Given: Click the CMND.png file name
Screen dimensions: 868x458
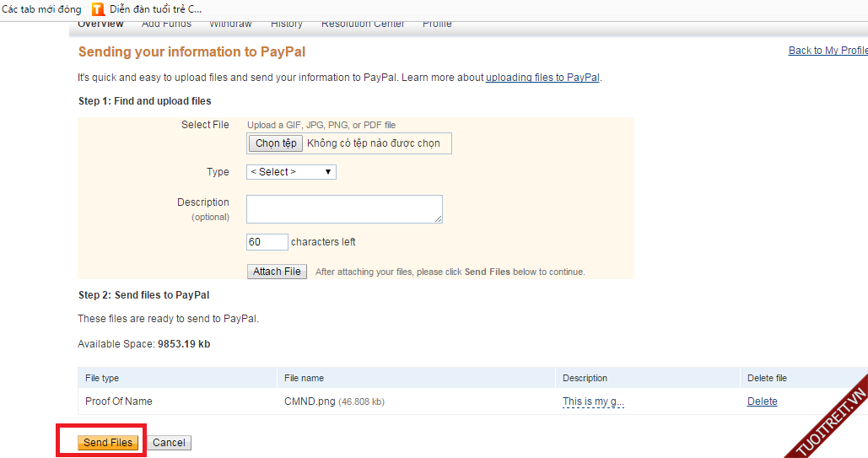Looking at the screenshot, I should click(x=310, y=401).
